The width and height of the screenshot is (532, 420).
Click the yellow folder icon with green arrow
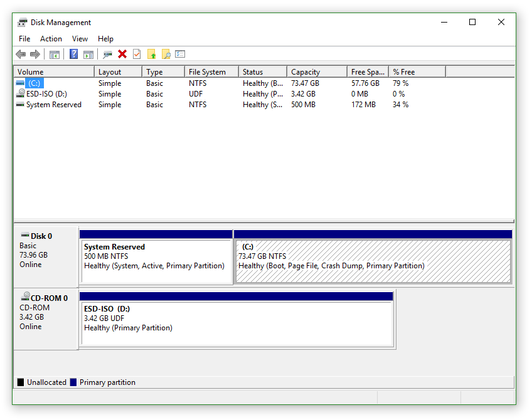[151, 55]
